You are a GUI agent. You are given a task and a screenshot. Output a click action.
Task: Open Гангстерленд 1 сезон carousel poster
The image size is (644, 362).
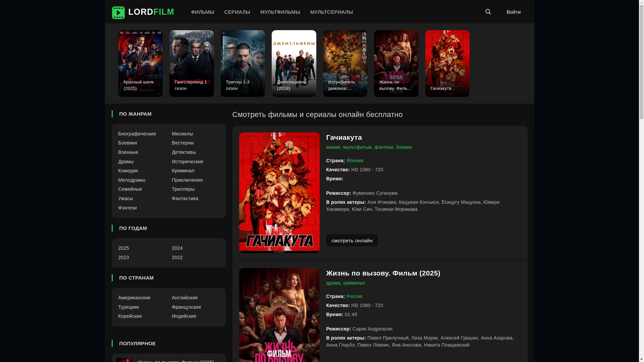pyautogui.click(x=192, y=63)
